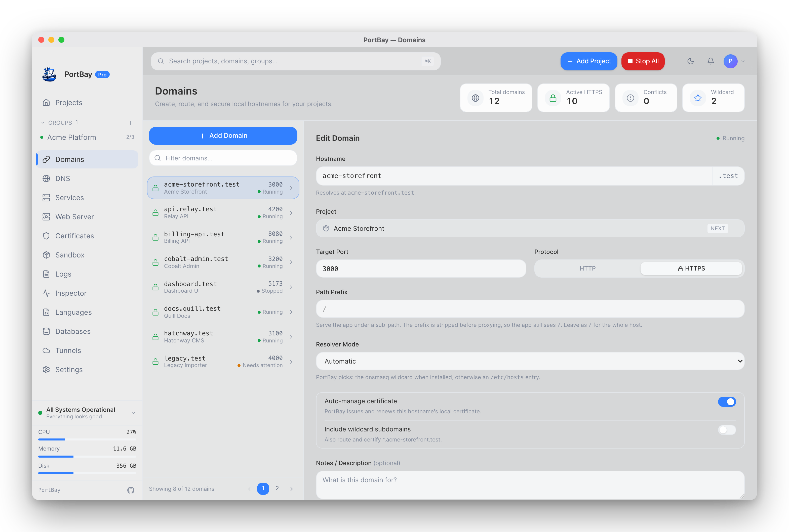Select HTTP protocol option
This screenshot has width=789, height=532.
[x=587, y=268]
